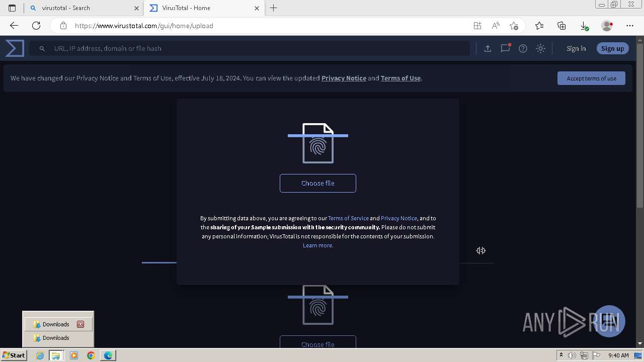
Task: Click the Learn more link
Action: tap(318, 245)
